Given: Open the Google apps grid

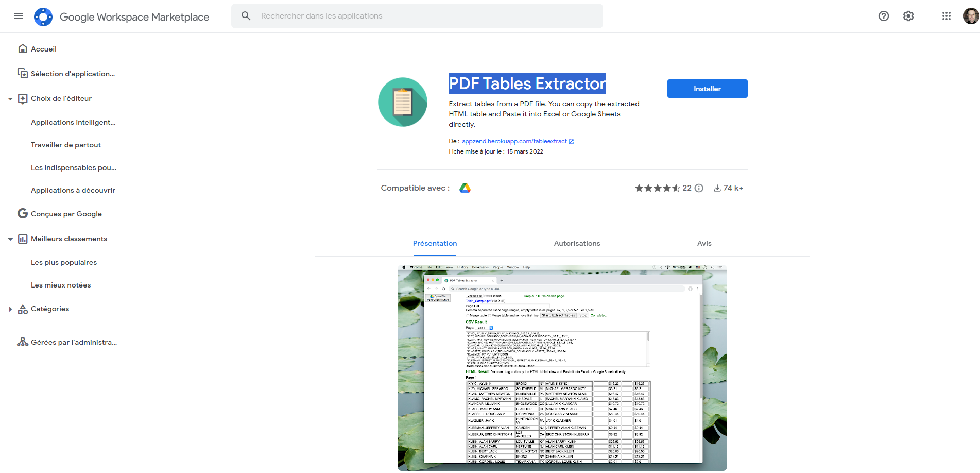Looking at the screenshot, I should click(947, 16).
